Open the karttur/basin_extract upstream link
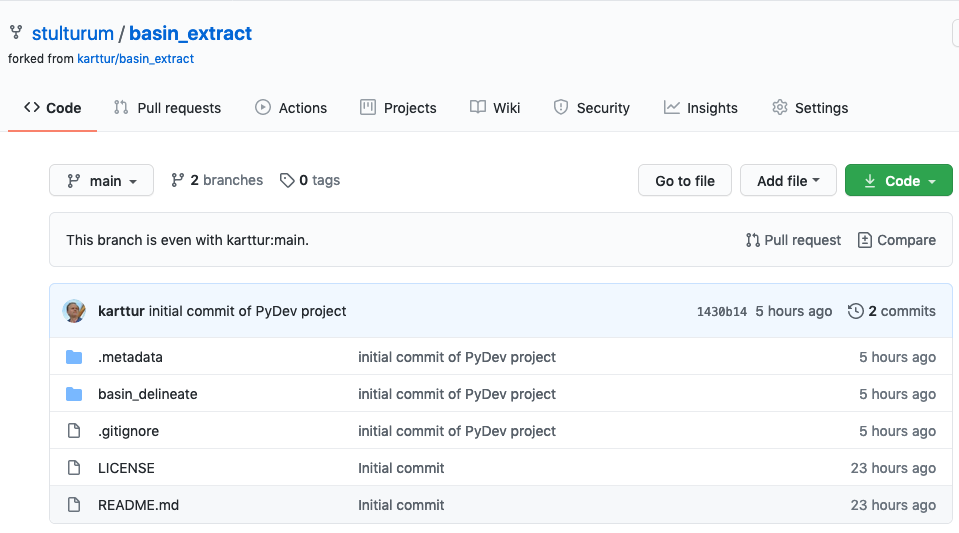 [135, 59]
